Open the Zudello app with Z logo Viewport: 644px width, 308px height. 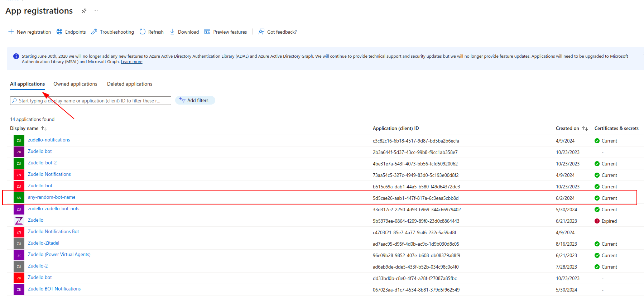pyautogui.click(x=36, y=220)
